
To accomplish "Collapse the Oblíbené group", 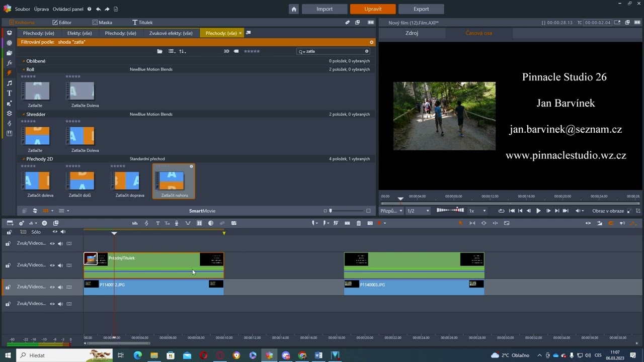I will click(23, 61).
